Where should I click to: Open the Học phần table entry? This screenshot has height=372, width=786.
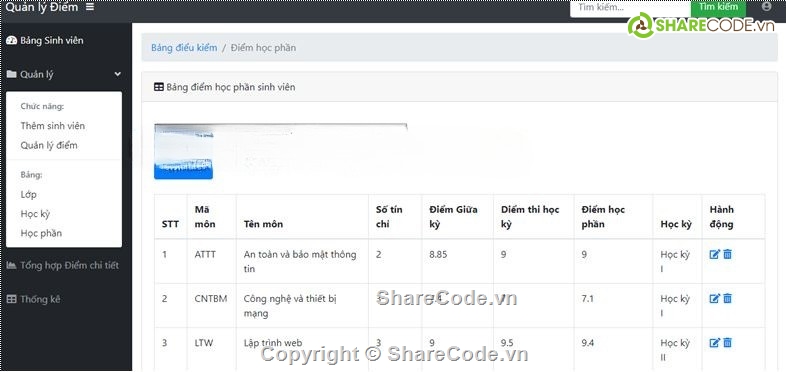pos(41,233)
